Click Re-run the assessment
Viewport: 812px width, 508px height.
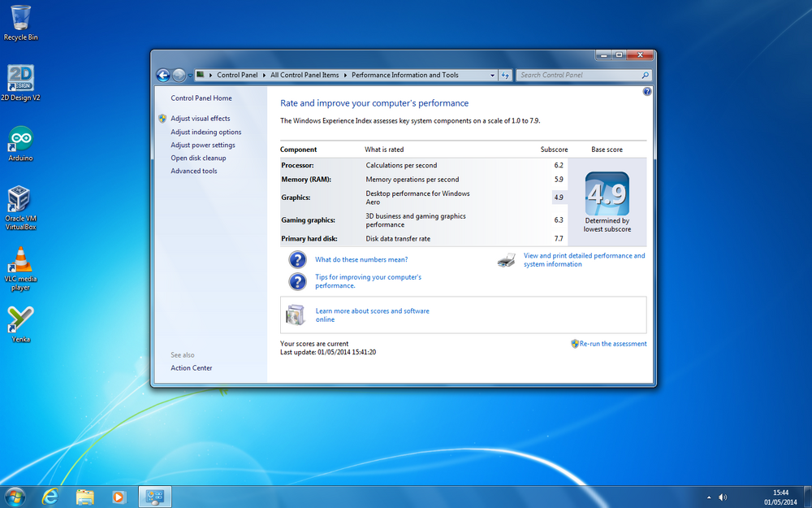pyautogui.click(x=613, y=344)
